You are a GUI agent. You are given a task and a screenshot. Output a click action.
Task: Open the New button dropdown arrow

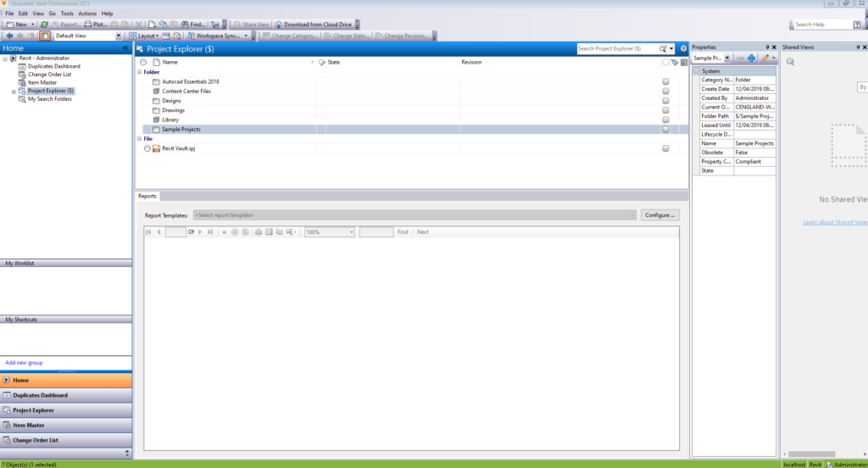coord(33,25)
